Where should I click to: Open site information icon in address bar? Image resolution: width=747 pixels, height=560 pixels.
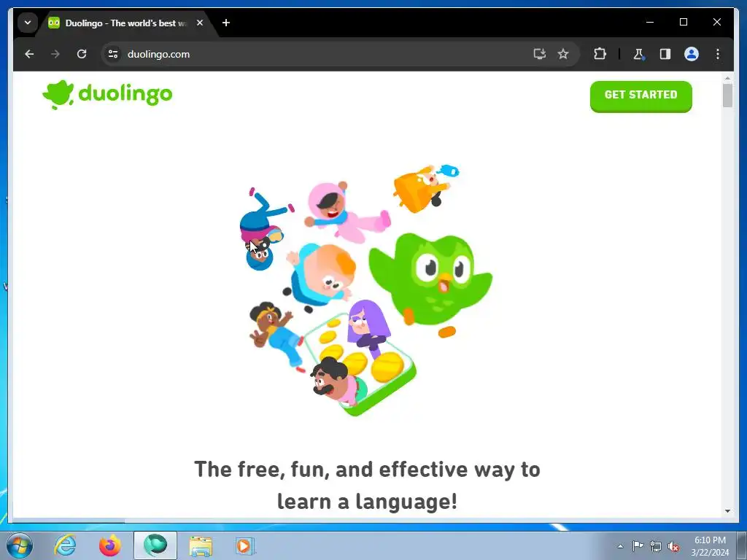pos(113,54)
